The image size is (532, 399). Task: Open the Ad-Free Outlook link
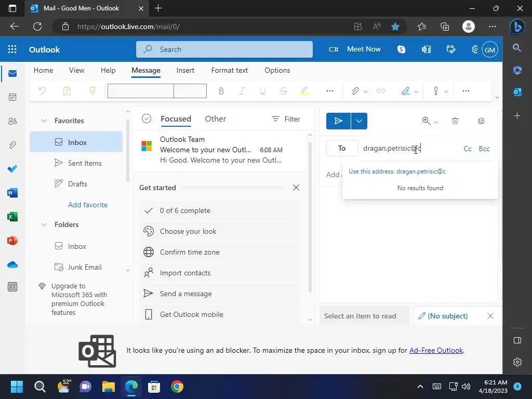pos(436,351)
